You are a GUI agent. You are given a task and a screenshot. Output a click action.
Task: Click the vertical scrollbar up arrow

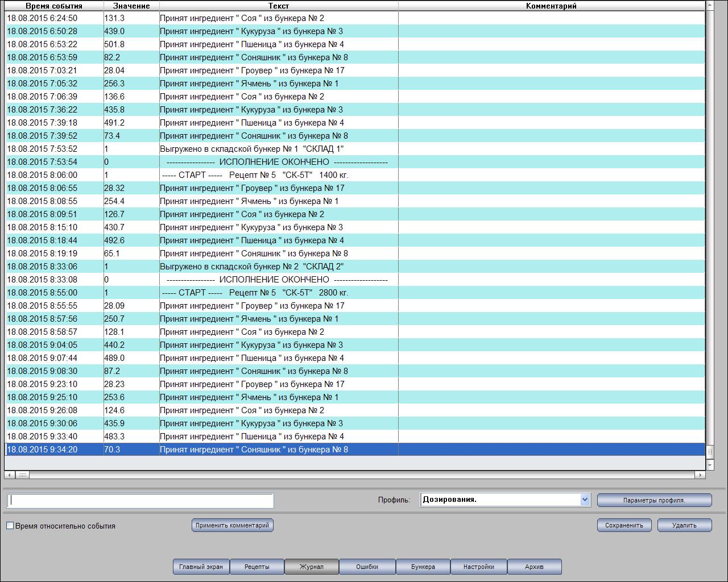coord(709,5)
